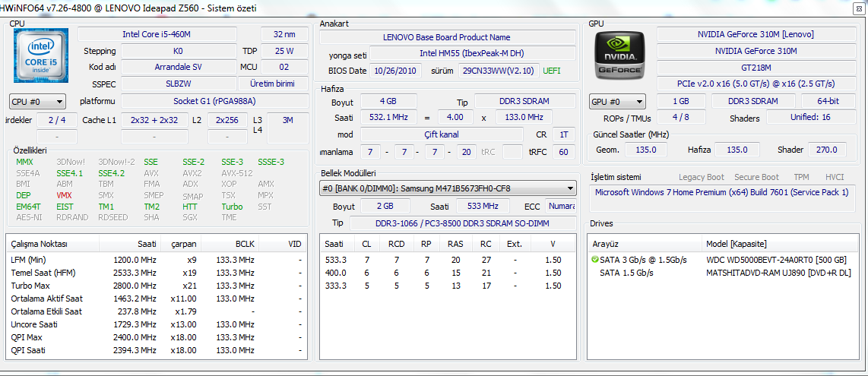Click the Model [Kapasite] column header
The height and width of the screenshot is (376, 868).
[779, 244]
